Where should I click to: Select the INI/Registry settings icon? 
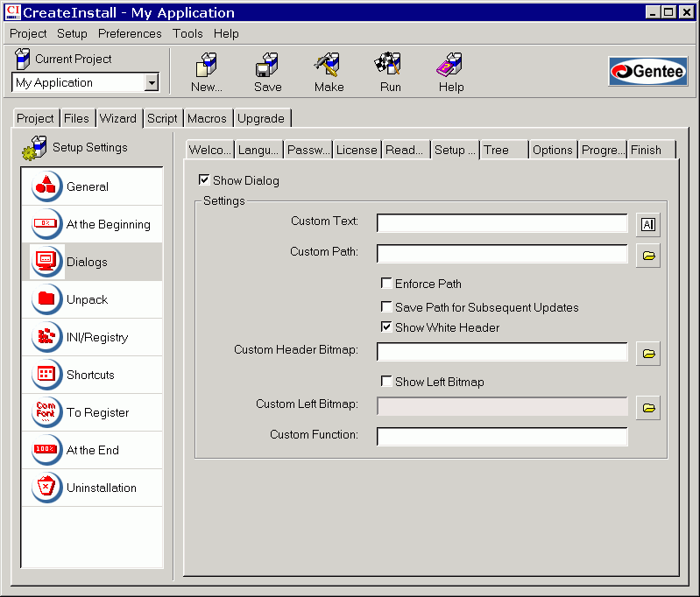[46, 337]
